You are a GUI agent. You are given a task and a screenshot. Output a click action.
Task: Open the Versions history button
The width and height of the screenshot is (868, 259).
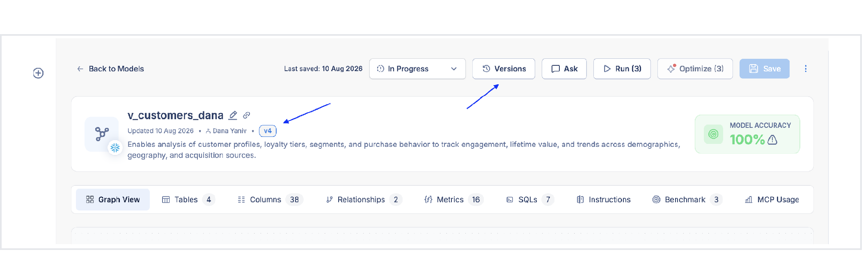[x=504, y=69]
